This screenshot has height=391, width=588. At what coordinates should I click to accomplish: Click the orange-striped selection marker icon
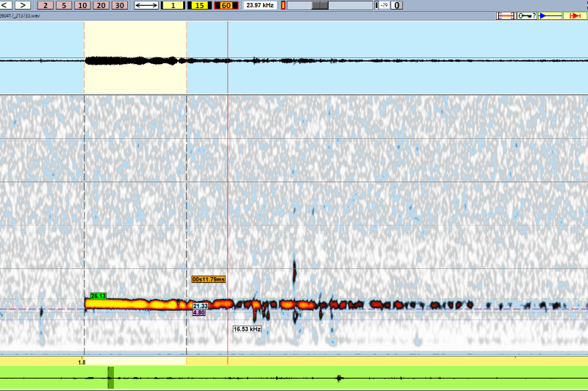(x=506, y=15)
